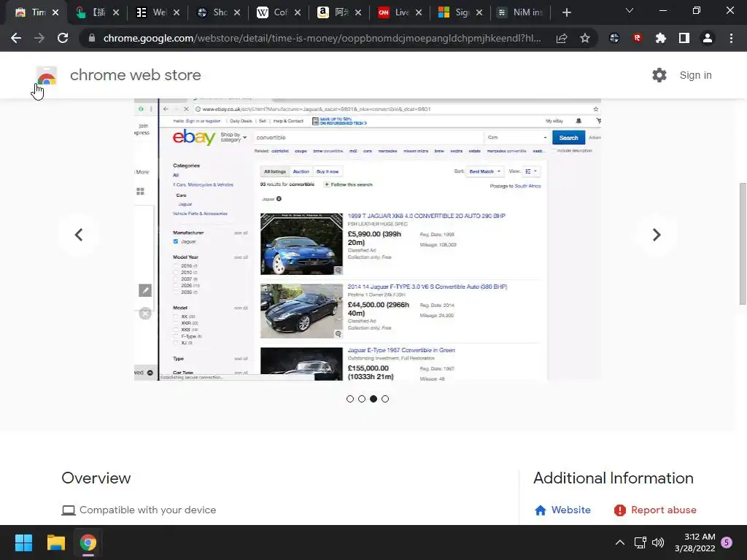Open Extensions puzzle-piece menu
The image size is (747, 560).
(x=661, y=38)
